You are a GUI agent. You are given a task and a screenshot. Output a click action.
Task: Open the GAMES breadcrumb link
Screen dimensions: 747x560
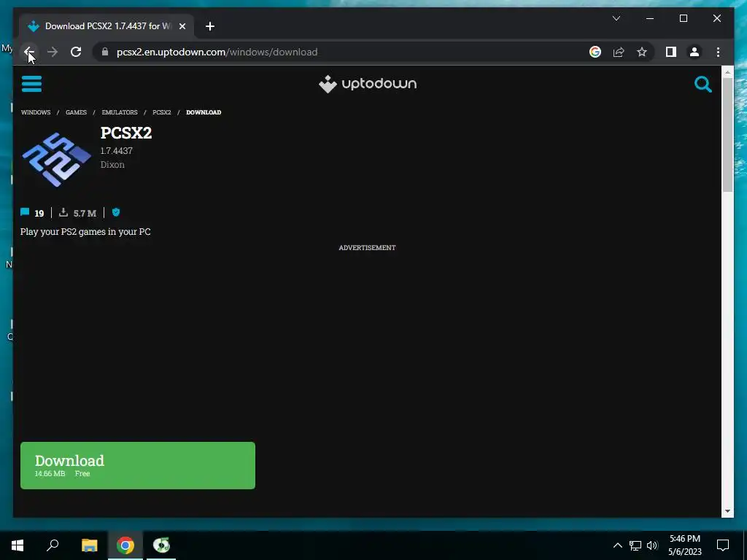[76, 112]
